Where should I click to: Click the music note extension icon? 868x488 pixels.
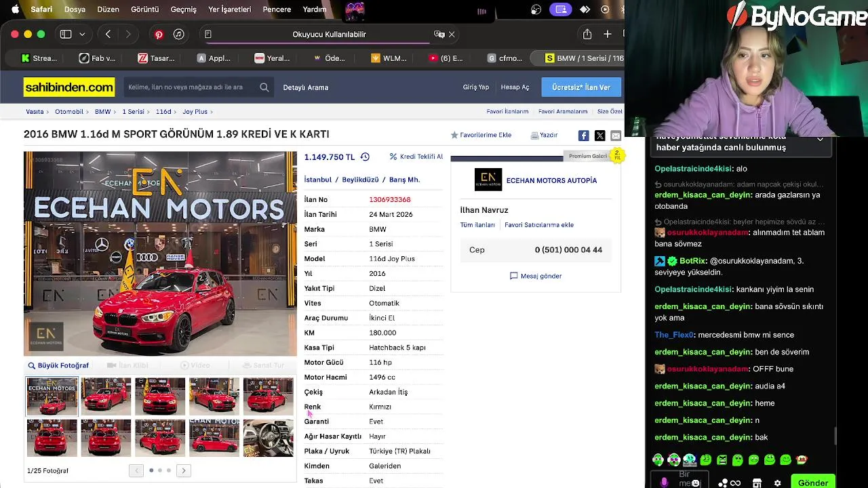179,34
